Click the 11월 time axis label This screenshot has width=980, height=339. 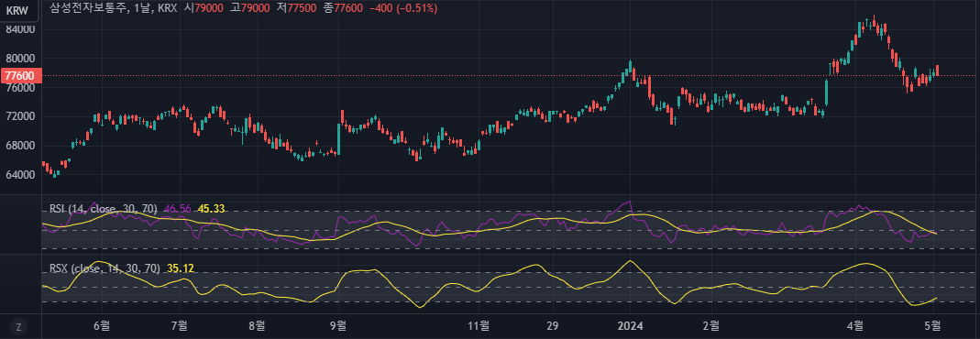tap(479, 325)
